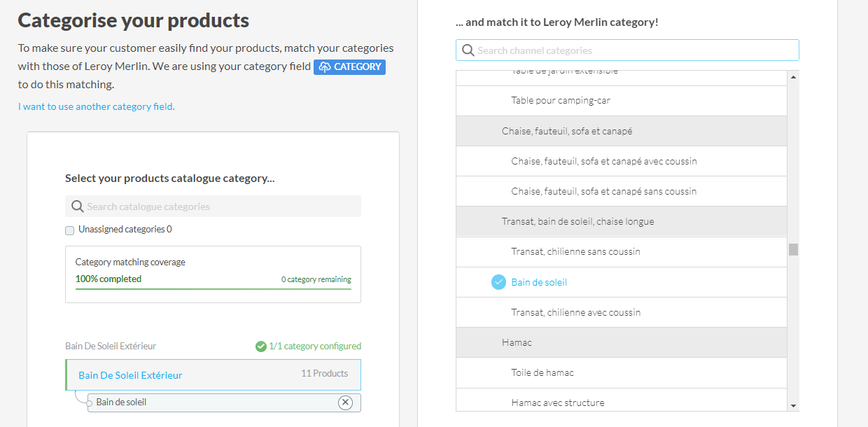Select Chaise, fauteuil, sofa et canapé avec coussin
Image resolution: width=868 pixels, height=427 pixels.
[x=603, y=162]
